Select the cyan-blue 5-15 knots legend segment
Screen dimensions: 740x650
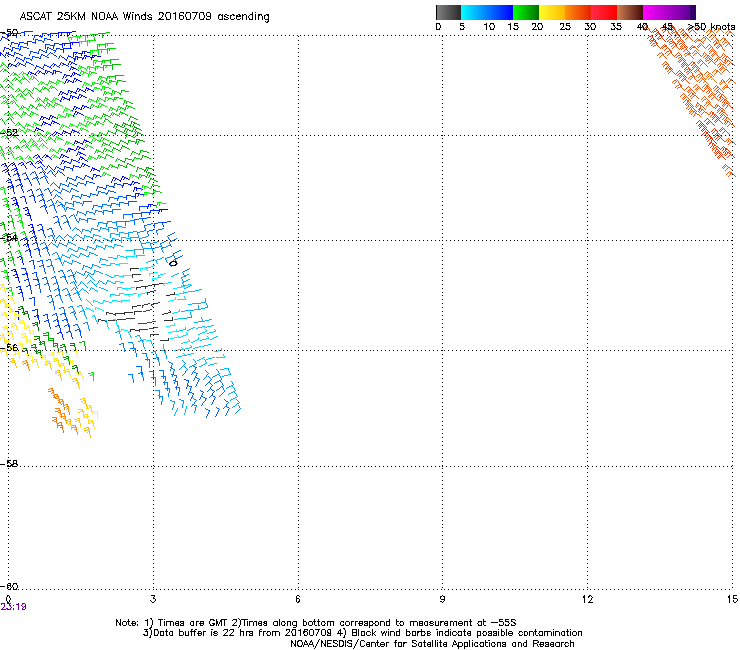tap(487, 12)
